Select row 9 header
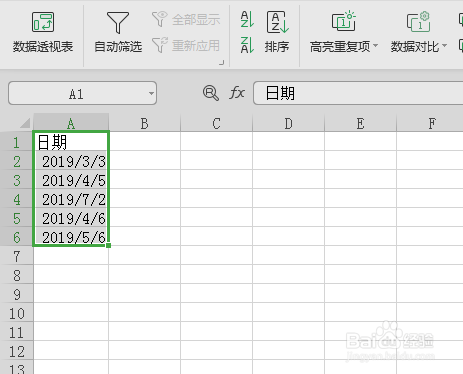This screenshot has height=374, width=463. (x=17, y=294)
